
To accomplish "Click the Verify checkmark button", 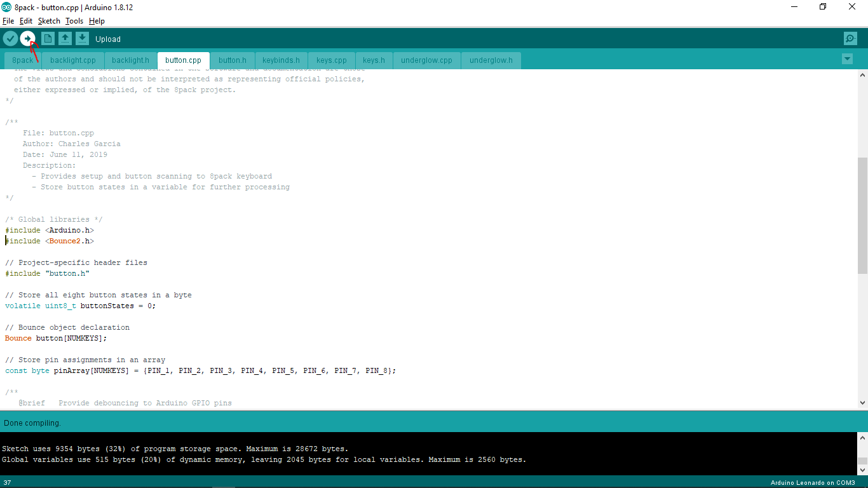I will [10, 39].
